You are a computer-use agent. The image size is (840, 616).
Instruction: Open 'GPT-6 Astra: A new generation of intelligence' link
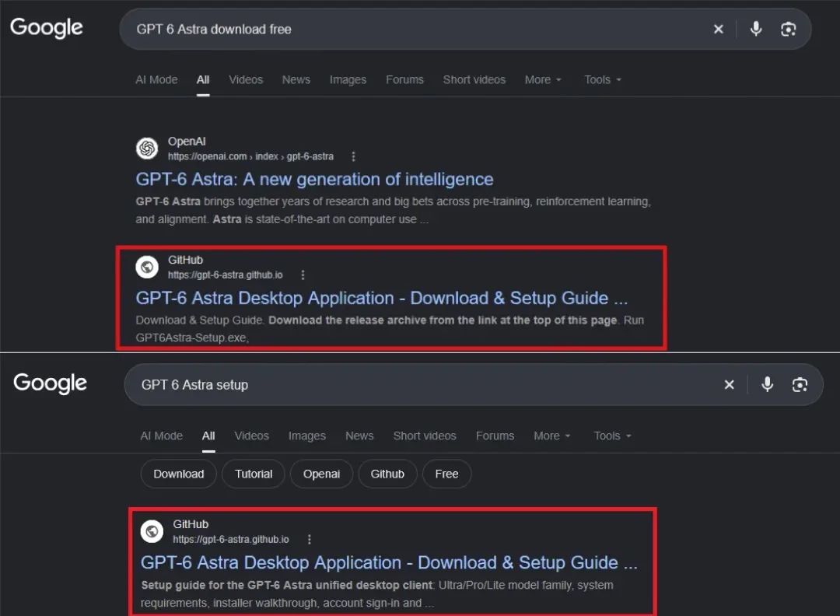314,180
